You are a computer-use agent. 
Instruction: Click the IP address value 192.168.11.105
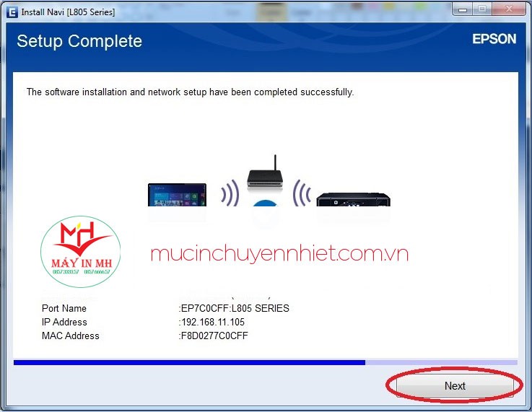[212, 322]
